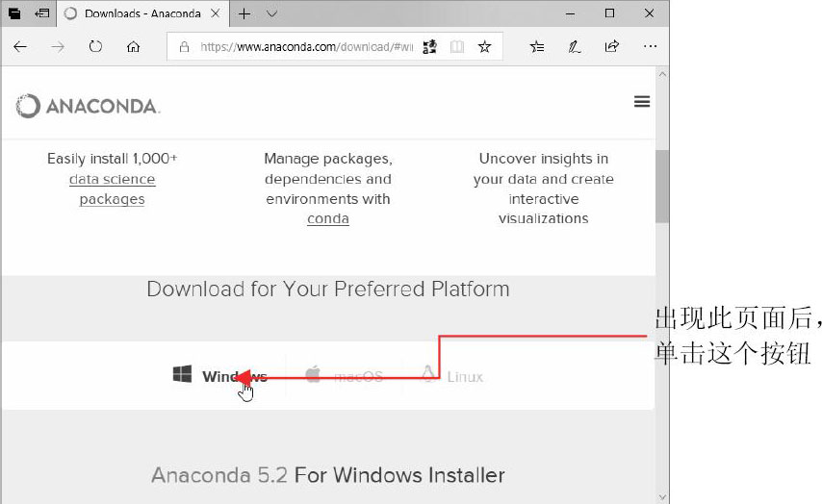822x504 pixels.
Task: Add page to favorites with star icon
Action: 484,47
